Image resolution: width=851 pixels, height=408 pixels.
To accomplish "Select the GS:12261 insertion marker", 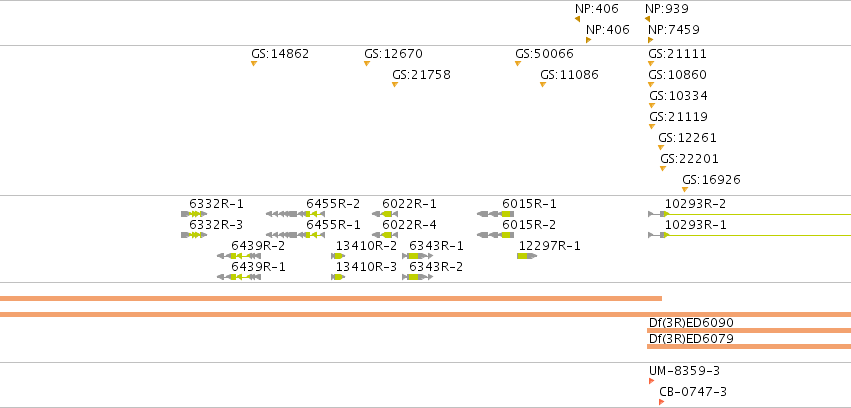I will point(661,148).
